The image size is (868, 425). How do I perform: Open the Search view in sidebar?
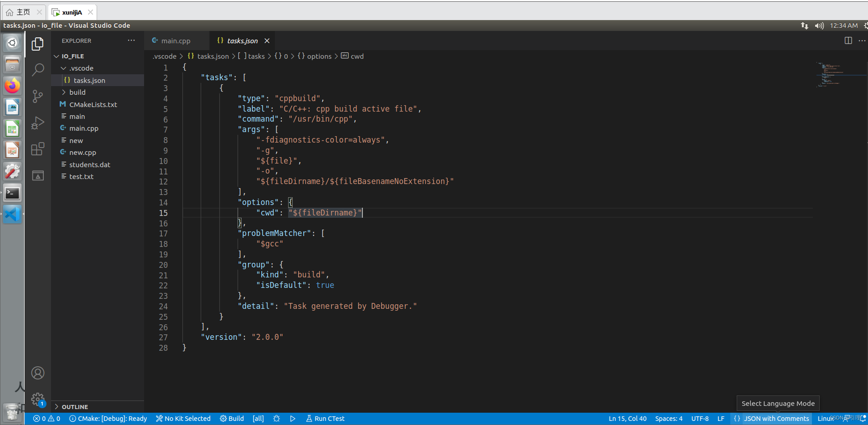[x=38, y=70]
